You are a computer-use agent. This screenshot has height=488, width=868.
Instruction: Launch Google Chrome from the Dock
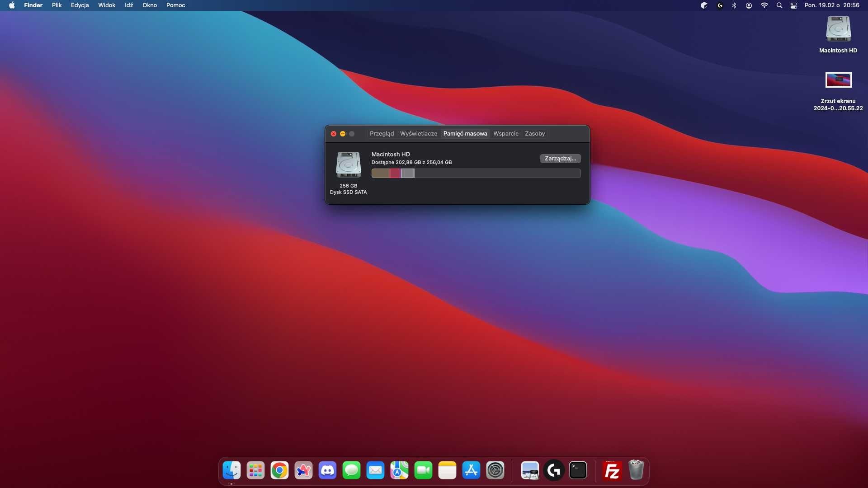(279, 470)
